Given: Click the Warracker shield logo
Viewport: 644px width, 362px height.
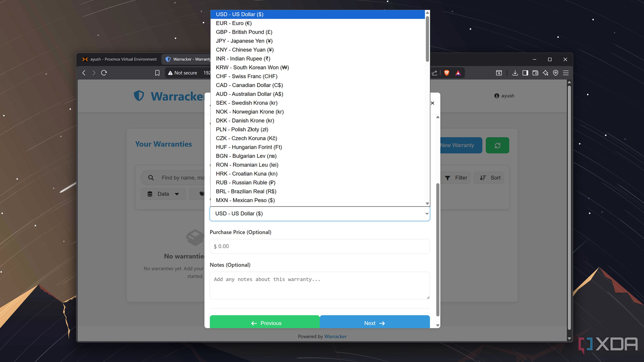Looking at the screenshot, I should click(x=139, y=96).
